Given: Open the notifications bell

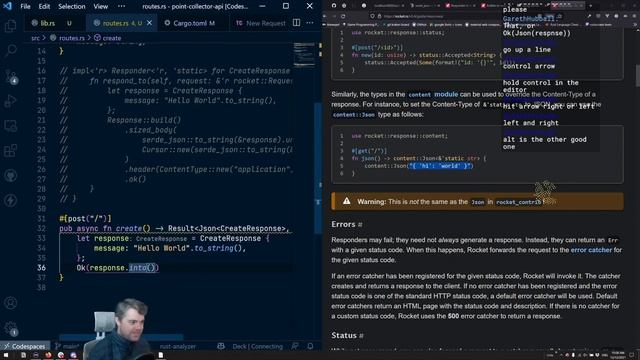Looking at the screenshot, I should (x=310, y=346).
